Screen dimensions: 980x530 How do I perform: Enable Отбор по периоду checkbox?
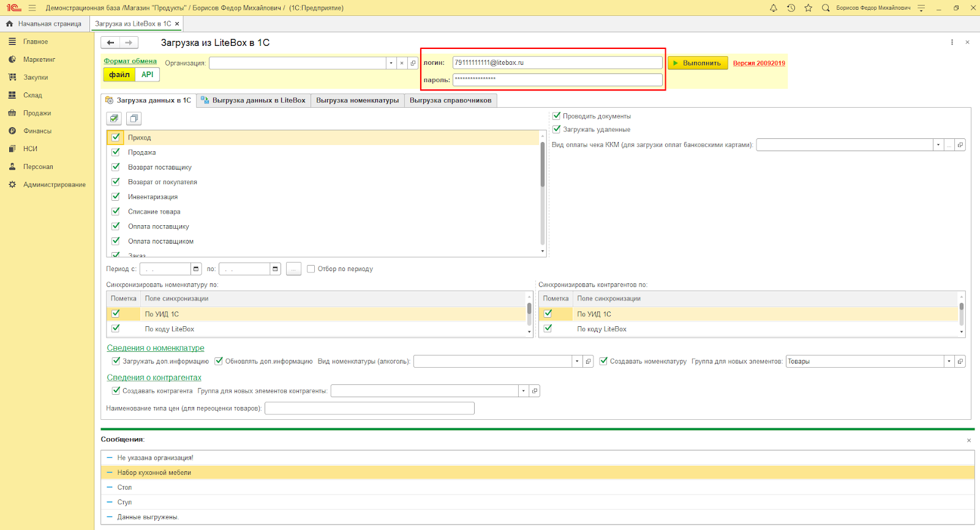pyautogui.click(x=311, y=269)
